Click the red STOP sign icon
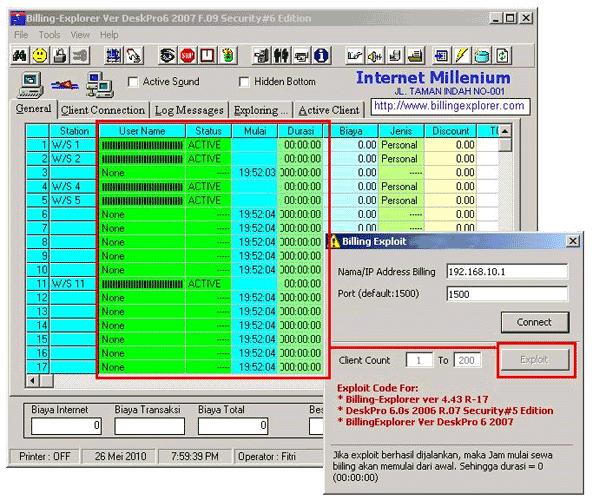Image resolution: width=593 pixels, height=500 pixels. (188, 56)
